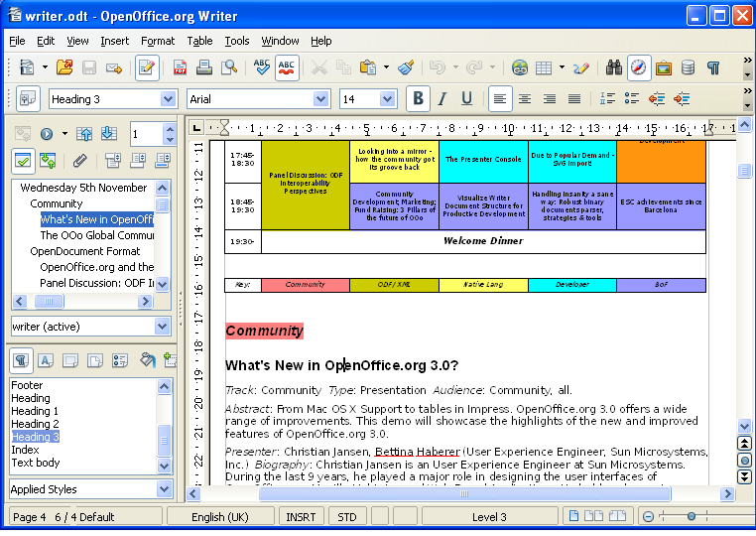Toggle Bold formatting button
The height and width of the screenshot is (536, 756).
[x=418, y=98]
